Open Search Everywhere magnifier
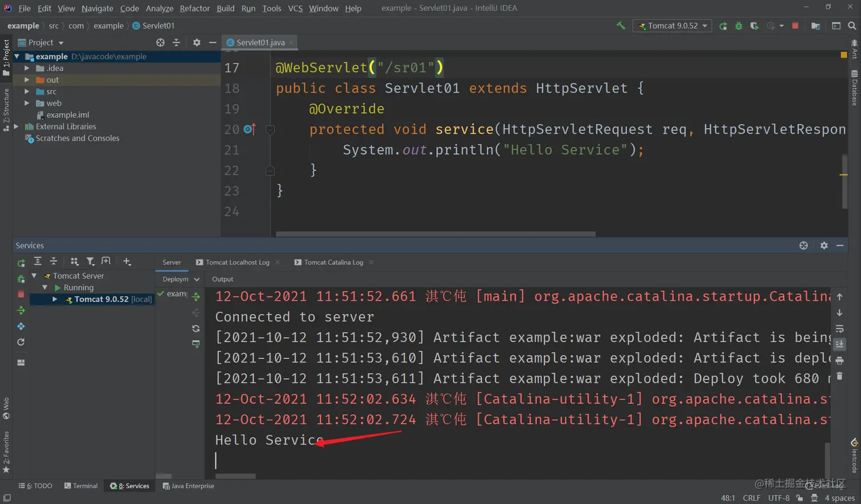 [x=852, y=26]
